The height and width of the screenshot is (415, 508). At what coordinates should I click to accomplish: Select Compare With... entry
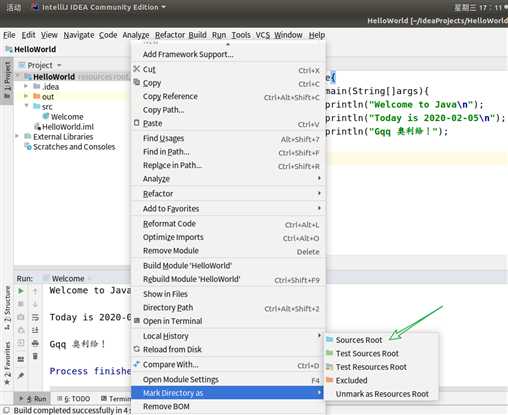click(228, 365)
